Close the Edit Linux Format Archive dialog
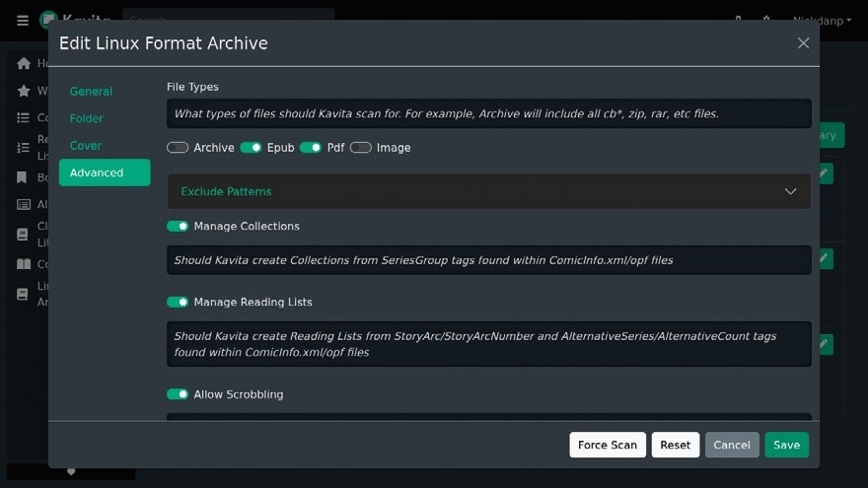This screenshot has width=868, height=488. point(803,43)
